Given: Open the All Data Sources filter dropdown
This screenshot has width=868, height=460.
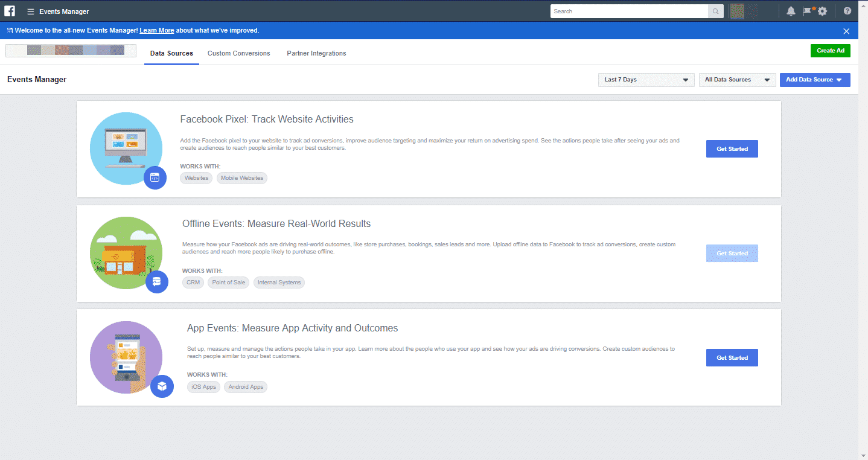Looking at the screenshot, I should (737, 80).
